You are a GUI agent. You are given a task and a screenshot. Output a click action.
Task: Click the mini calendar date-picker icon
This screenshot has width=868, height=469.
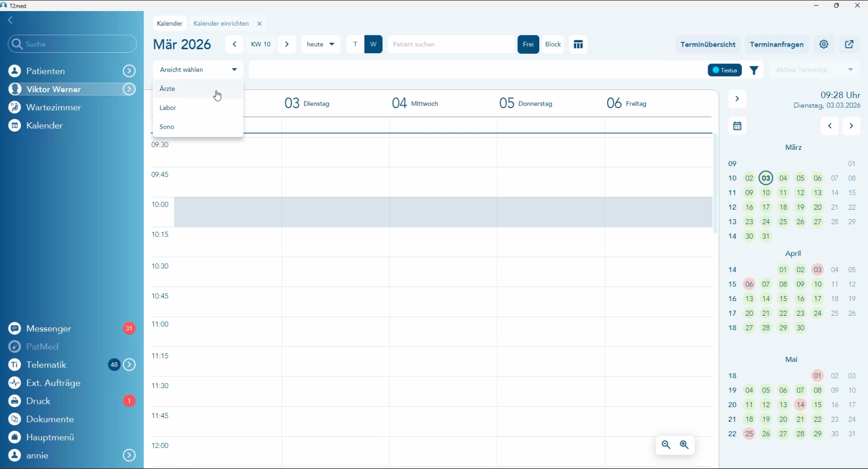(x=737, y=126)
